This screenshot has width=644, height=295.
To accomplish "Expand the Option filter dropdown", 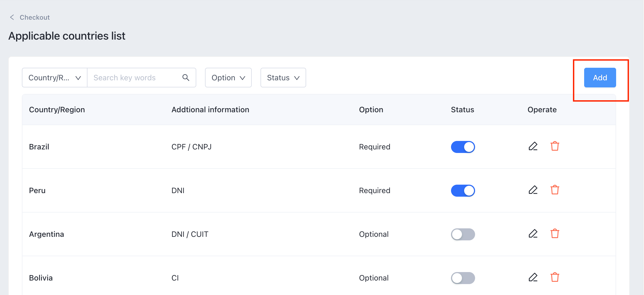I will click(228, 78).
